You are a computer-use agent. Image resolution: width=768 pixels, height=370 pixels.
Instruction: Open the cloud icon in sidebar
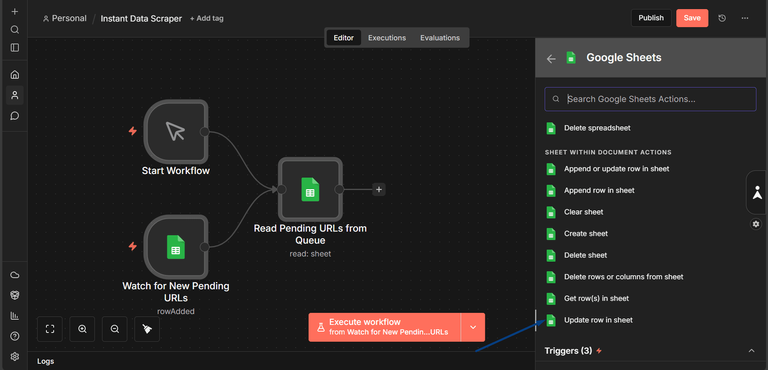coord(15,275)
